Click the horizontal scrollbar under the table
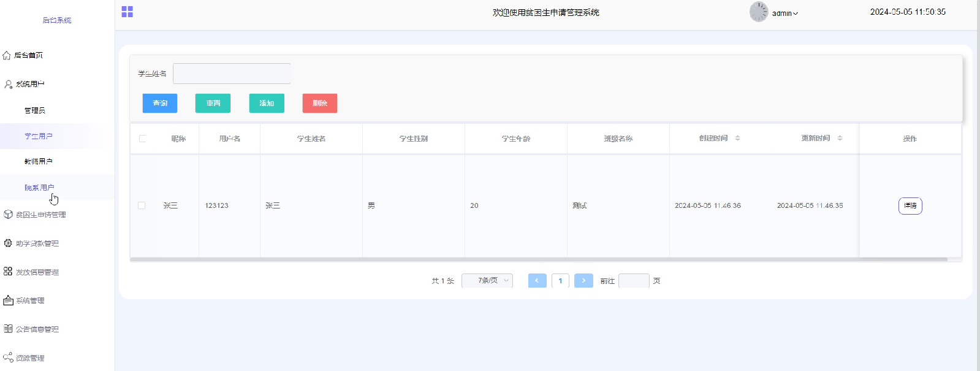Image resolution: width=980 pixels, height=371 pixels. point(538,259)
